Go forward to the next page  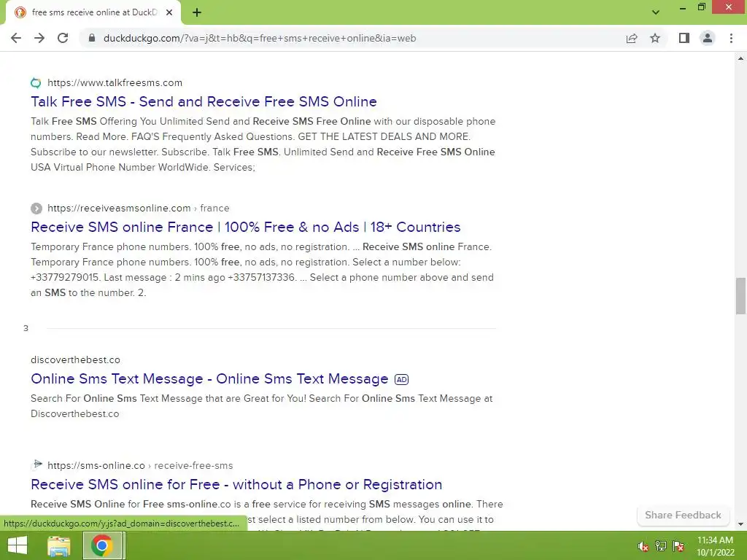[x=39, y=38]
